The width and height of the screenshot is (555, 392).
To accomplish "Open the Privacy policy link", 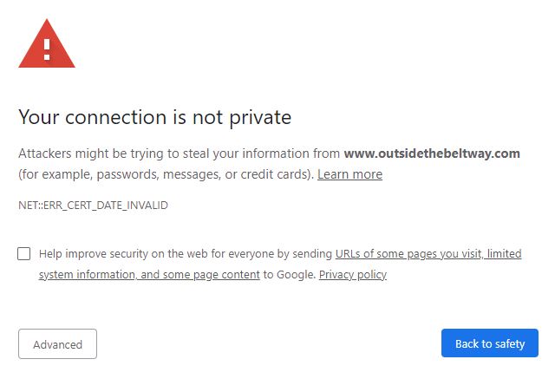I will (x=353, y=275).
